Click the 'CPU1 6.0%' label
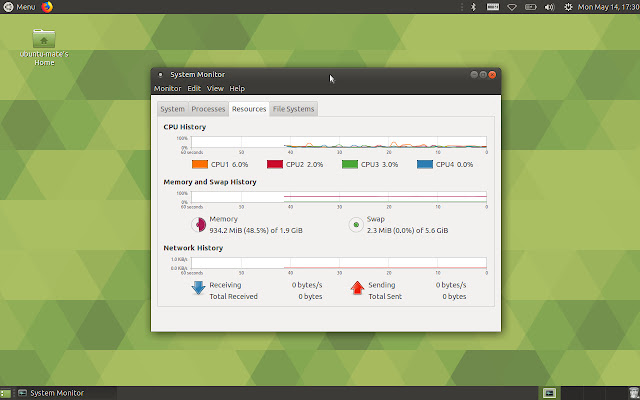The image size is (640, 400). tap(229, 164)
